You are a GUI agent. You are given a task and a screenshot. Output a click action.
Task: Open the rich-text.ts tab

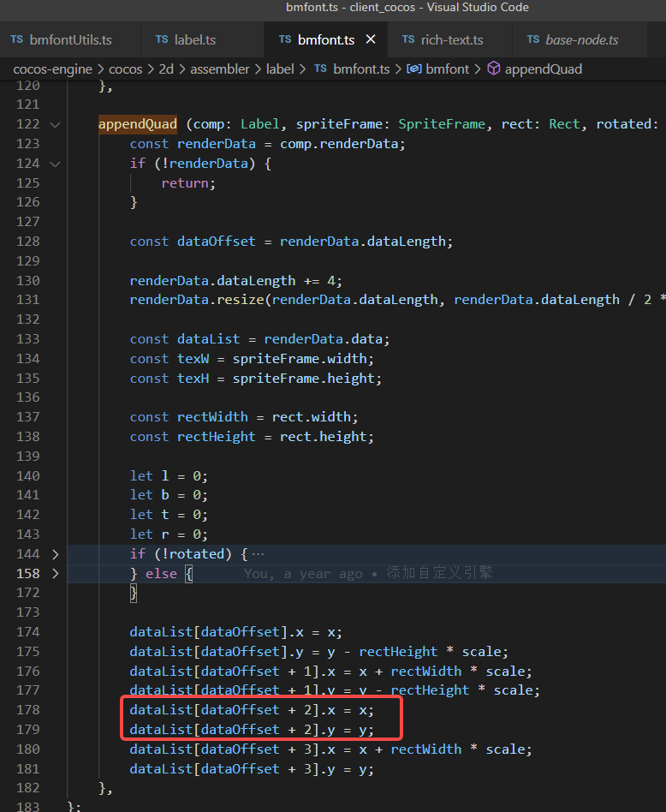coord(452,40)
